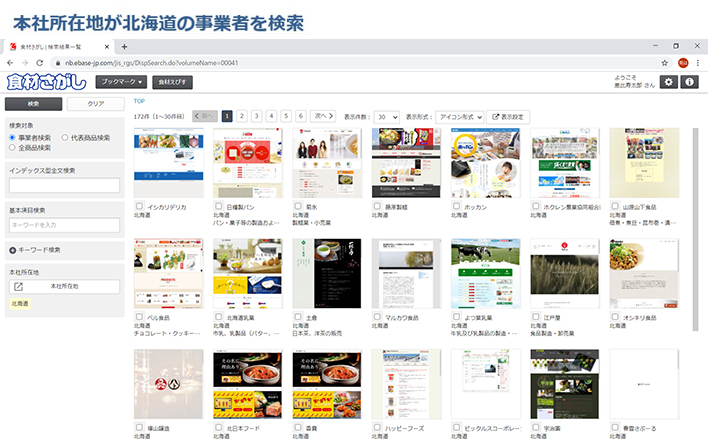Viewport: 708px width, 448px height.
Task: Open the 日糧製パン website thumbnail
Action: 248,163
